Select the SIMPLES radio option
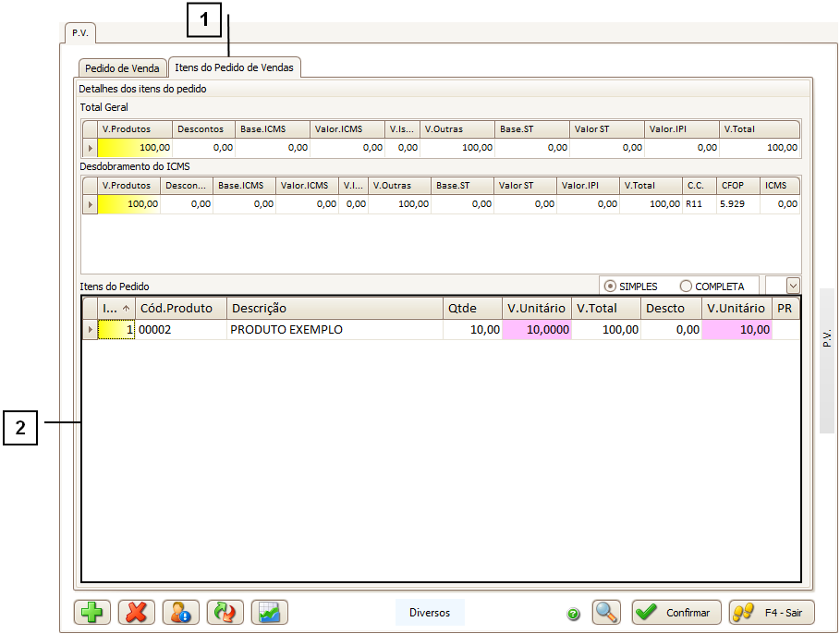Image resolution: width=840 pixels, height=634 pixels. pyautogui.click(x=610, y=287)
